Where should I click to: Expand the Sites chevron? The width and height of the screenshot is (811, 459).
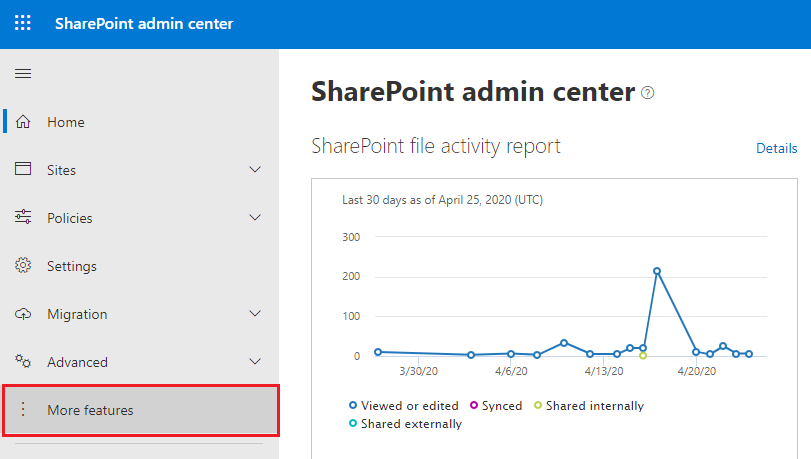(x=255, y=169)
